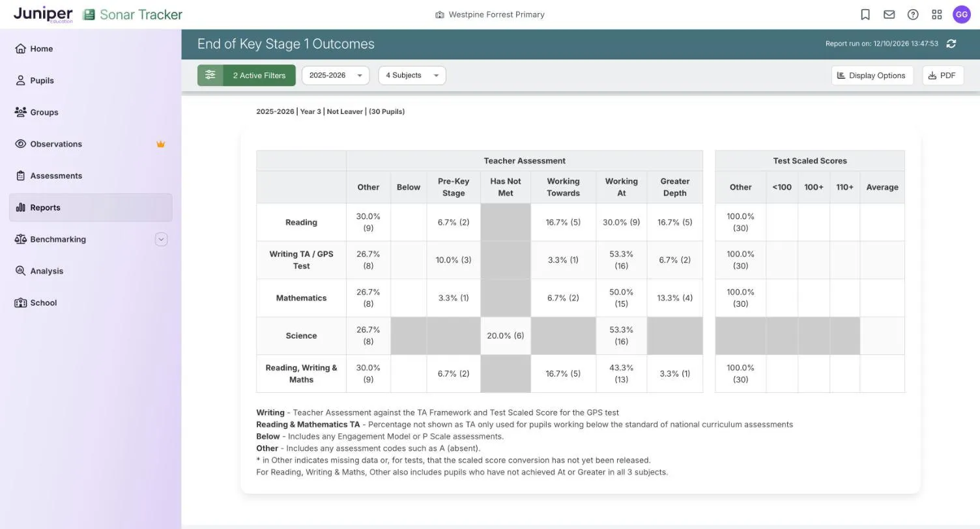This screenshot has width=980, height=529.
Task: Click the Sonar Tracker logo icon
Action: [x=89, y=14]
